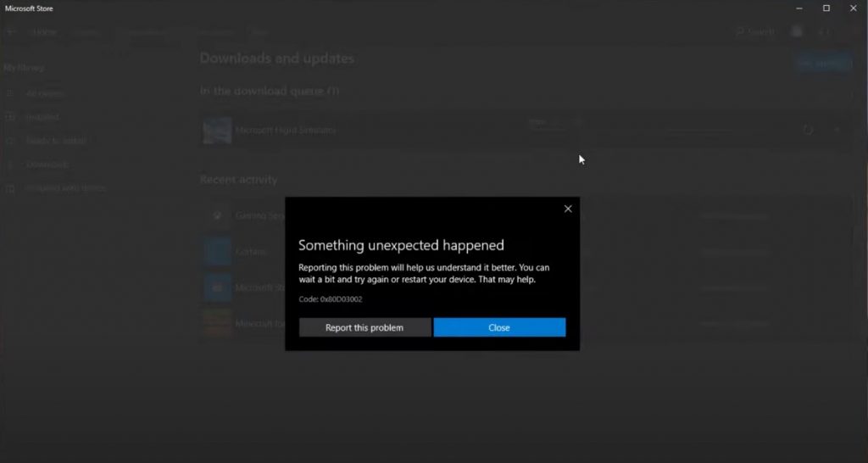The height and width of the screenshot is (463, 868).
Task: Open the Home tab in Store
Action: [45, 32]
